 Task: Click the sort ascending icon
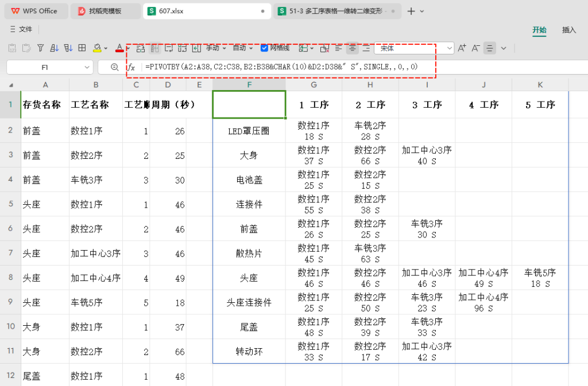click(x=55, y=48)
